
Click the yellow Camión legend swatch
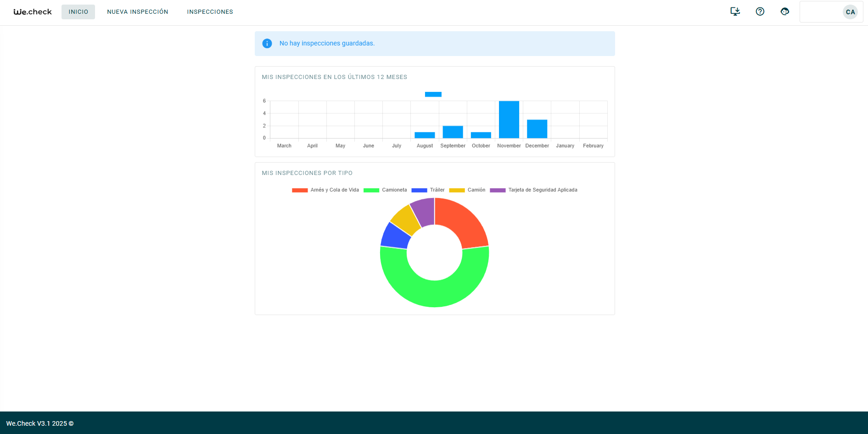457,190
